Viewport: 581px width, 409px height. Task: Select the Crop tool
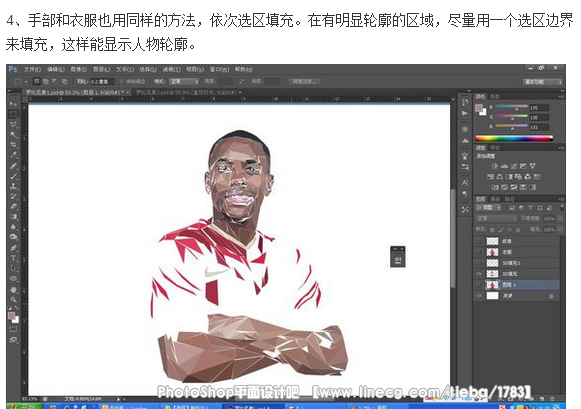tap(13, 144)
